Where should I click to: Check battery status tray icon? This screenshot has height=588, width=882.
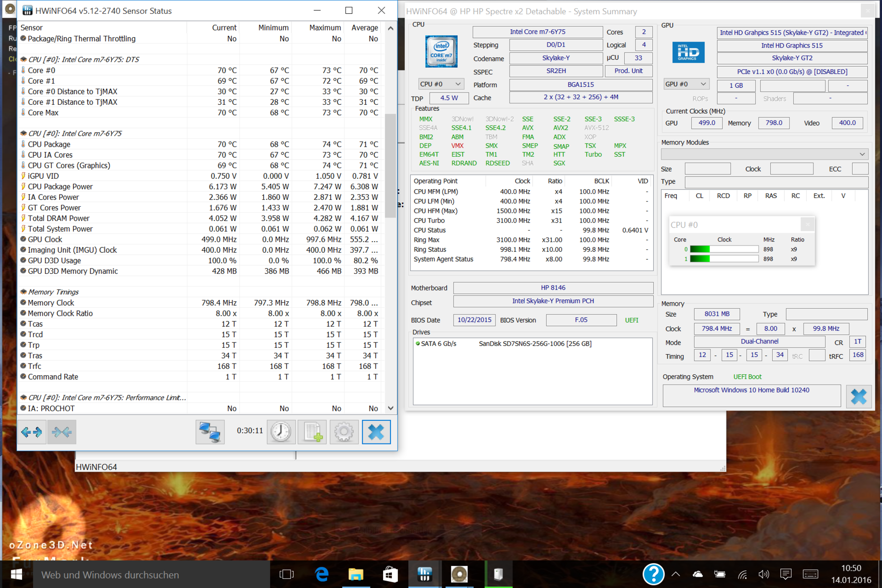coord(719,574)
